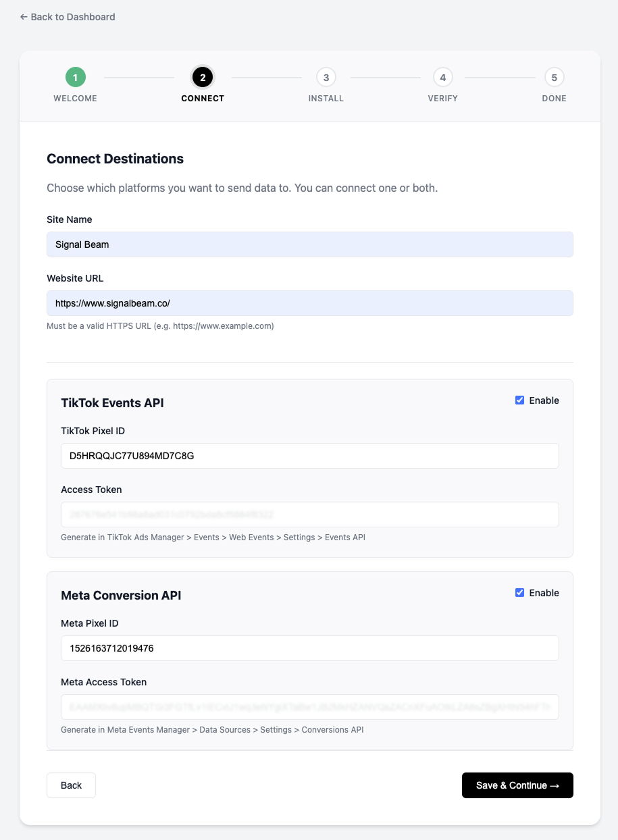Click the Back to Dashboard link
This screenshot has height=840, width=618.
(68, 17)
